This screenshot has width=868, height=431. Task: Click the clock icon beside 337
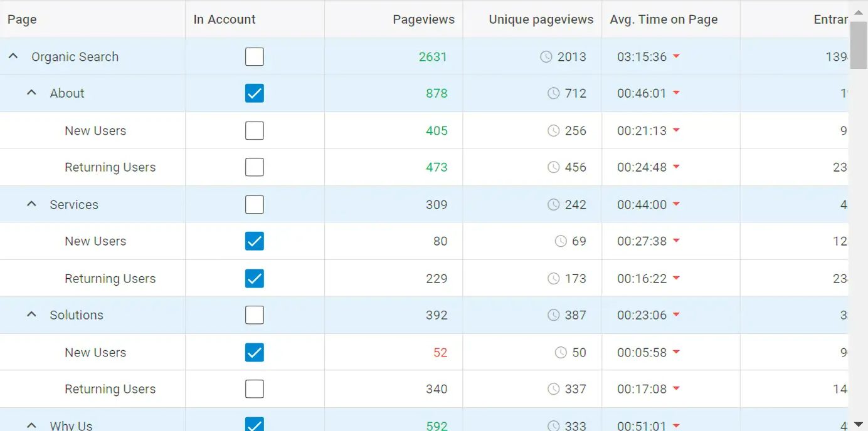(x=553, y=389)
